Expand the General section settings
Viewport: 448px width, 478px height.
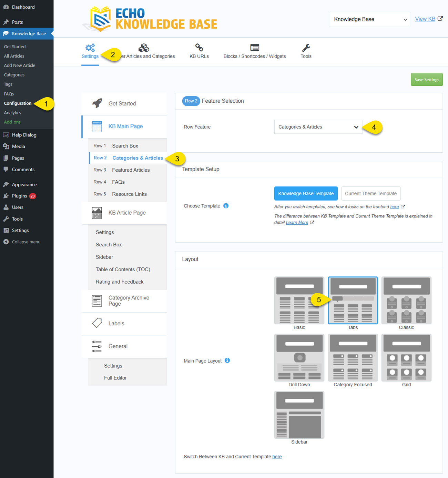pos(118,346)
